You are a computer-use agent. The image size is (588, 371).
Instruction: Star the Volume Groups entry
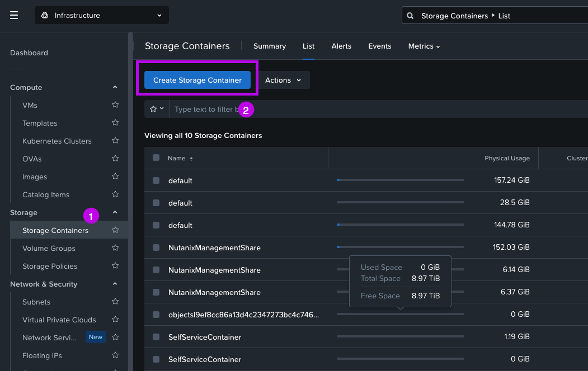point(115,248)
